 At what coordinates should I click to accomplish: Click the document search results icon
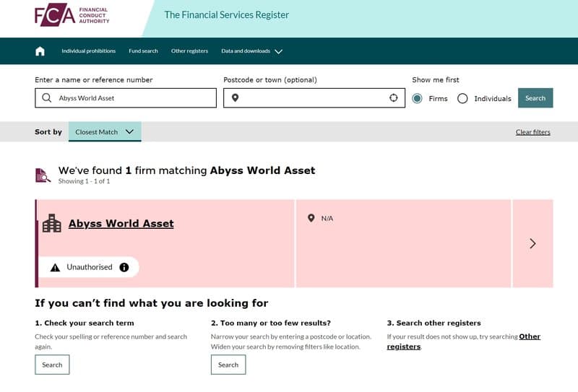point(43,175)
